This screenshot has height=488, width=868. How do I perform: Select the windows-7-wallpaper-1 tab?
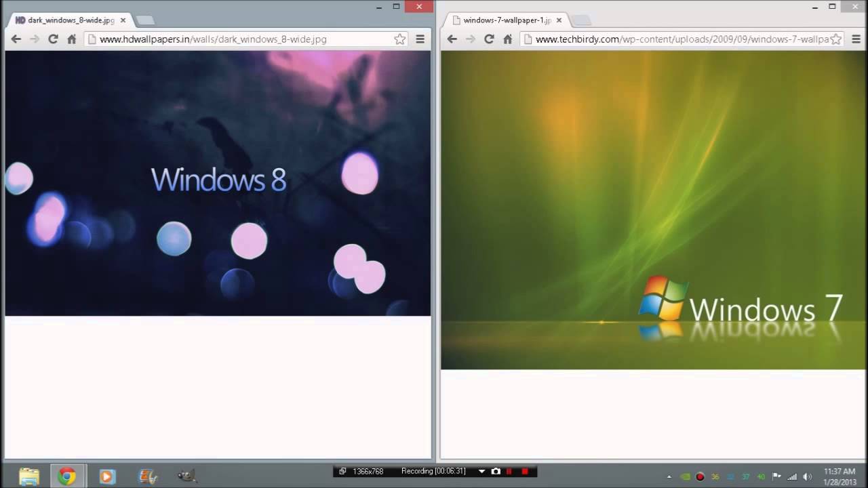506,20
